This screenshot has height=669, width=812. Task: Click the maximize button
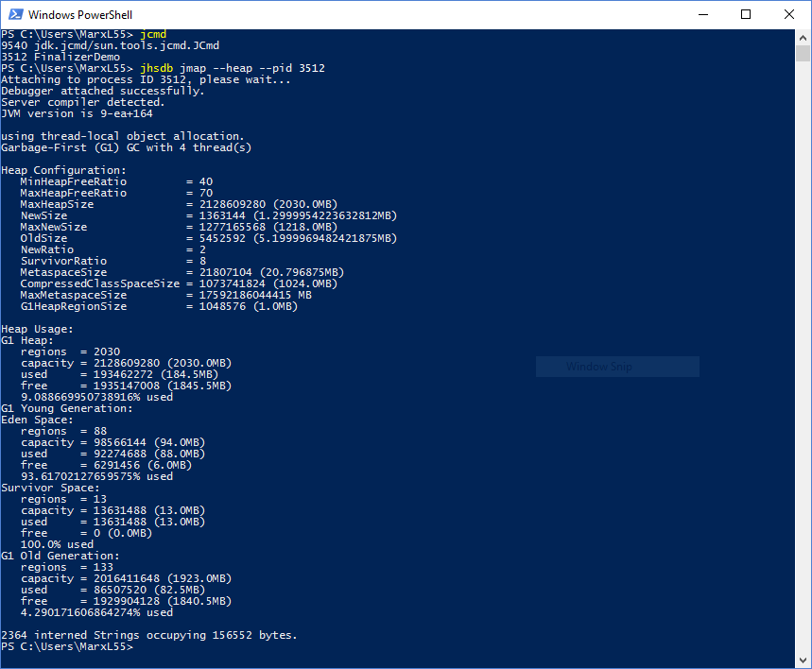pos(746,14)
